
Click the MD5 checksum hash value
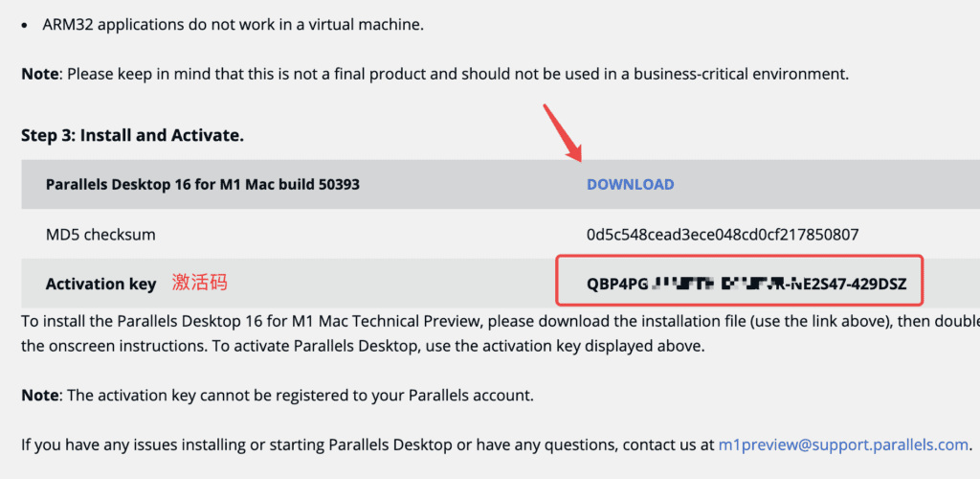723,234
